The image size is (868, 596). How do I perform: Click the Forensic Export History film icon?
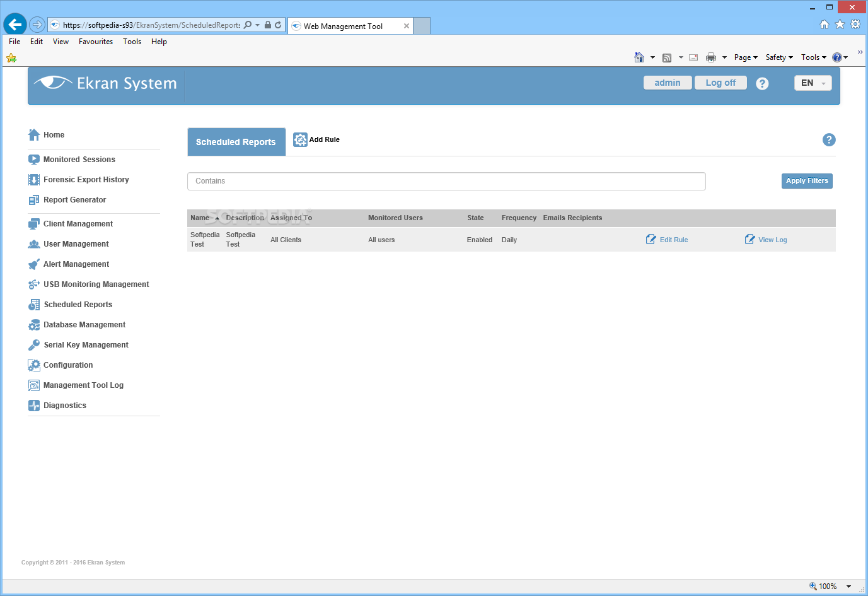pyautogui.click(x=34, y=180)
